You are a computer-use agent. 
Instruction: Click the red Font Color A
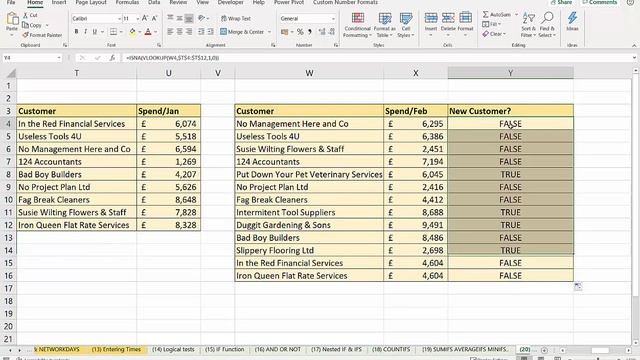[x=148, y=32]
